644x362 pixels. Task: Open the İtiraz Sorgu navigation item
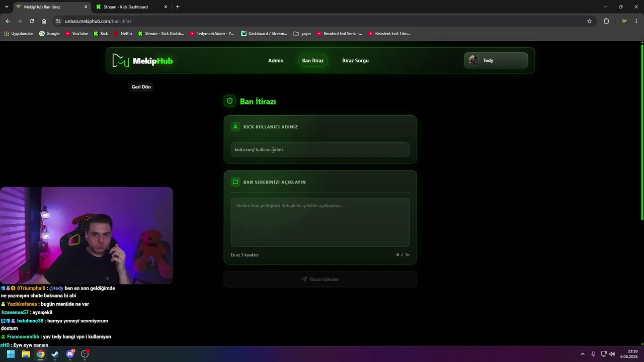click(x=355, y=60)
